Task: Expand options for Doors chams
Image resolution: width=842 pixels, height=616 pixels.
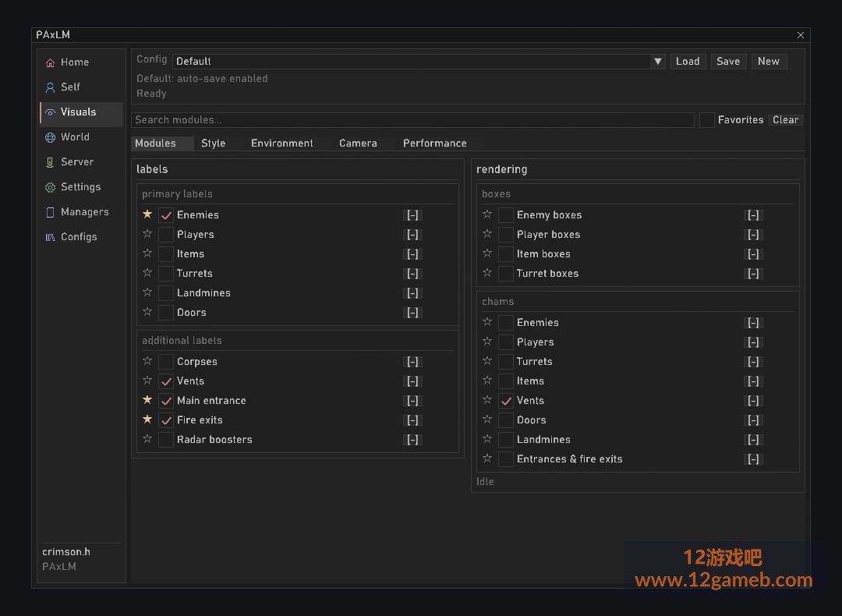Action: pos(753,420)
